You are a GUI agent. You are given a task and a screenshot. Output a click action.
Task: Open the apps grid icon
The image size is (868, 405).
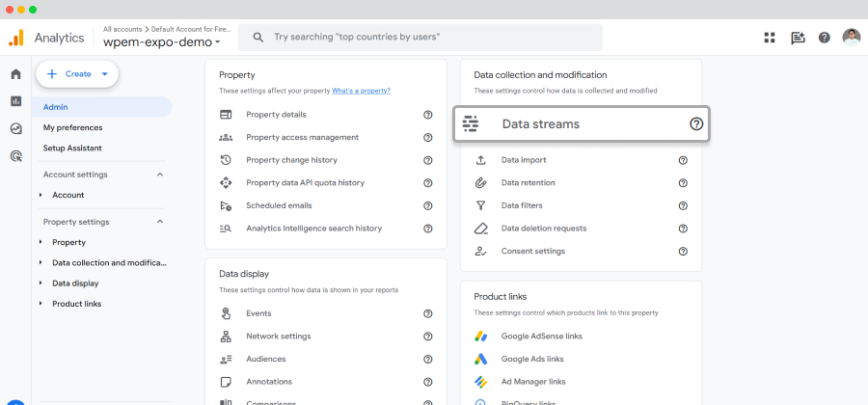point(770,38)
